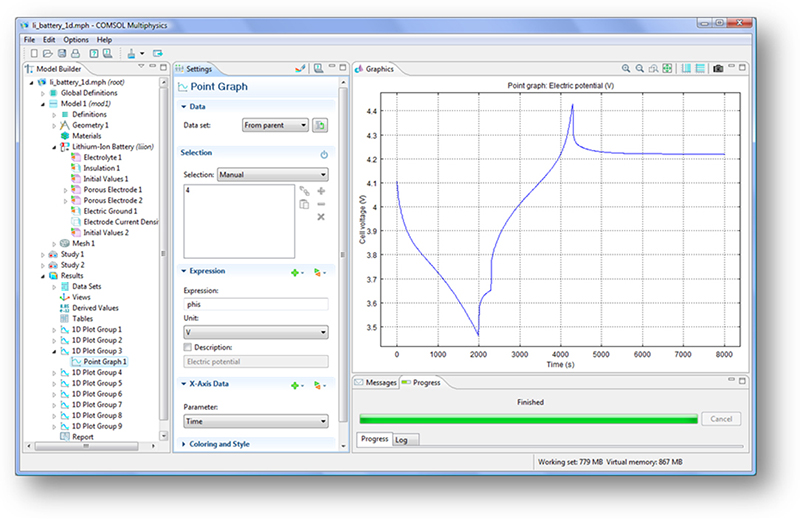Take a snapshot with the camera icon
Image resolution: width=800 pixels, height=519 pixels.
(x=718, y=69)
